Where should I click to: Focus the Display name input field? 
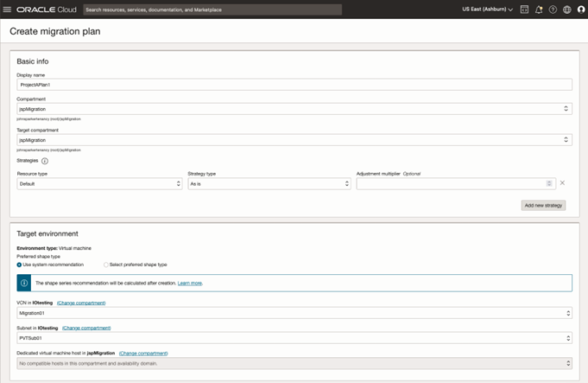[294, 85]
